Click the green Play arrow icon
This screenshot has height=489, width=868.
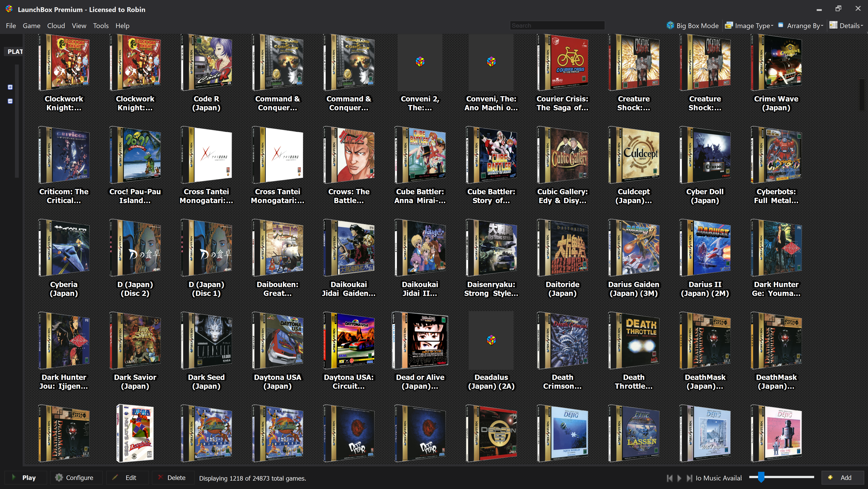click(x=14, y=477)
